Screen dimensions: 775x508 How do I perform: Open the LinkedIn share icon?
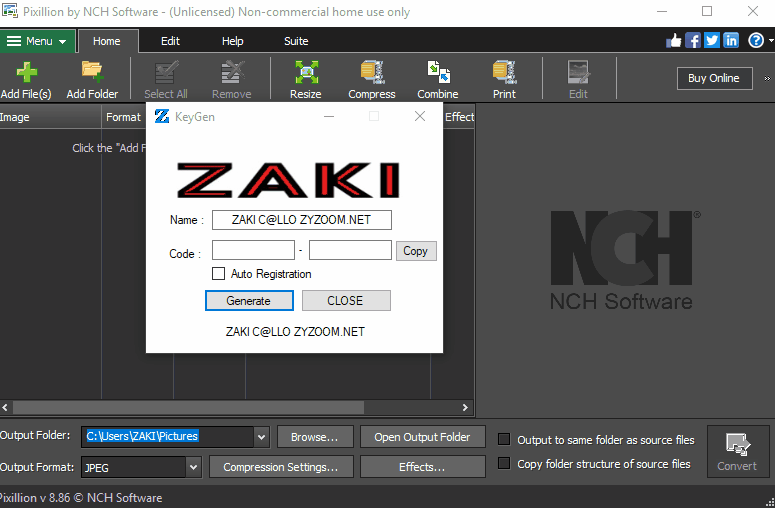(731, 41)
